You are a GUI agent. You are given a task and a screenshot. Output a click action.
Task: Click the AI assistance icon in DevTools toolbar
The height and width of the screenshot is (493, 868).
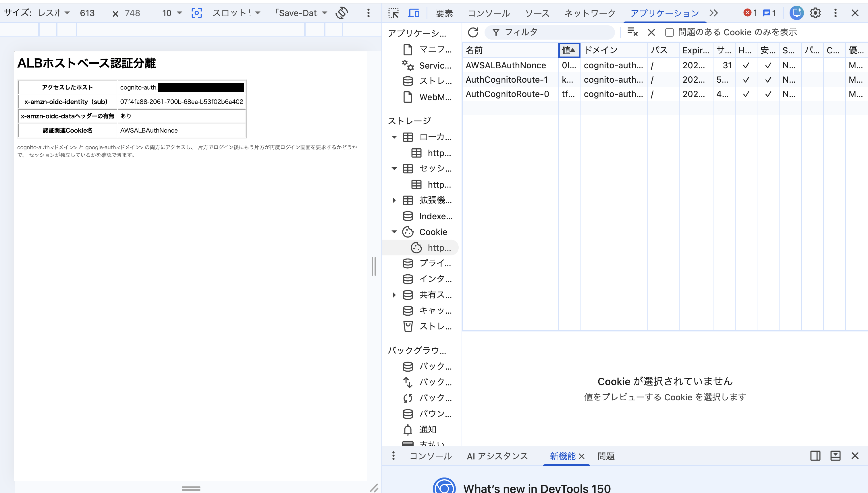(x=796, y=13)
